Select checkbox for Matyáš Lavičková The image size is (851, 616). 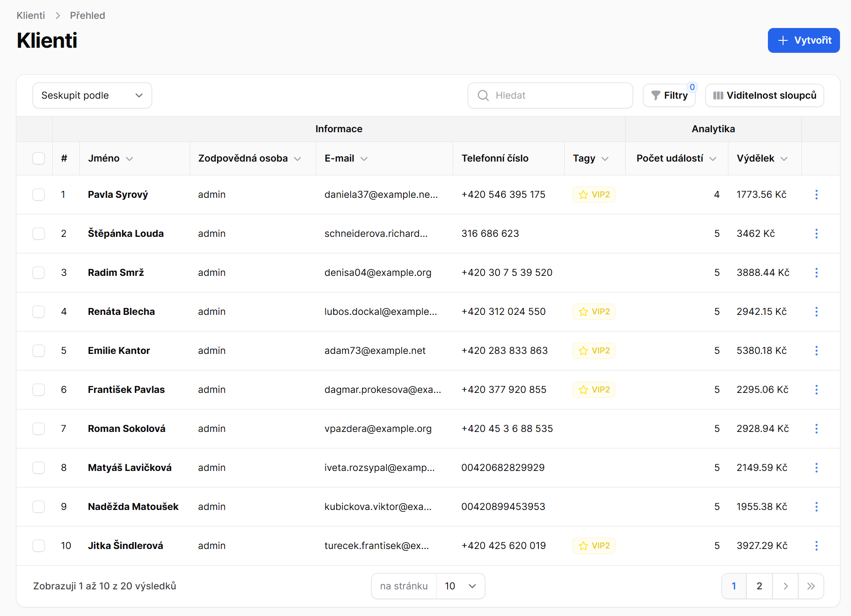[x=39, y=468]
